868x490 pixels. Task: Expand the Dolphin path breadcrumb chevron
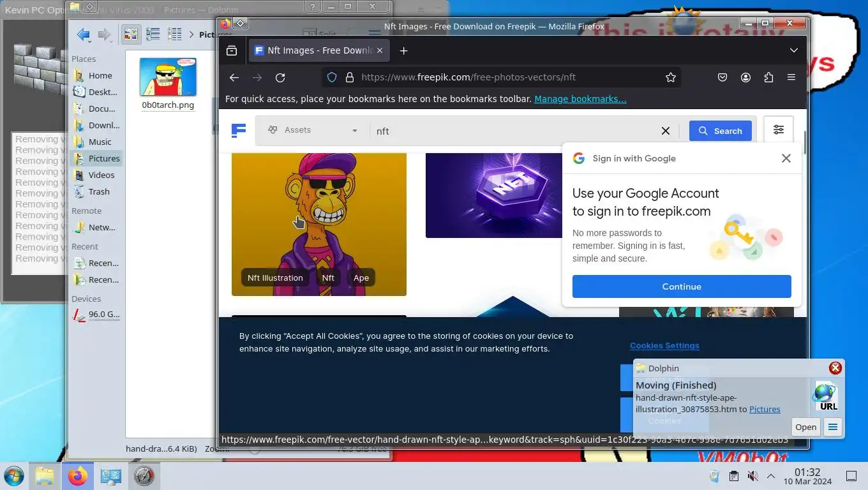(191, 34)
